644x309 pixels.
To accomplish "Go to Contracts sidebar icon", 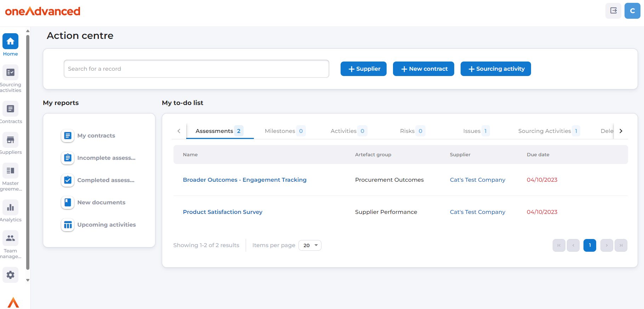I will click(11, 109).
